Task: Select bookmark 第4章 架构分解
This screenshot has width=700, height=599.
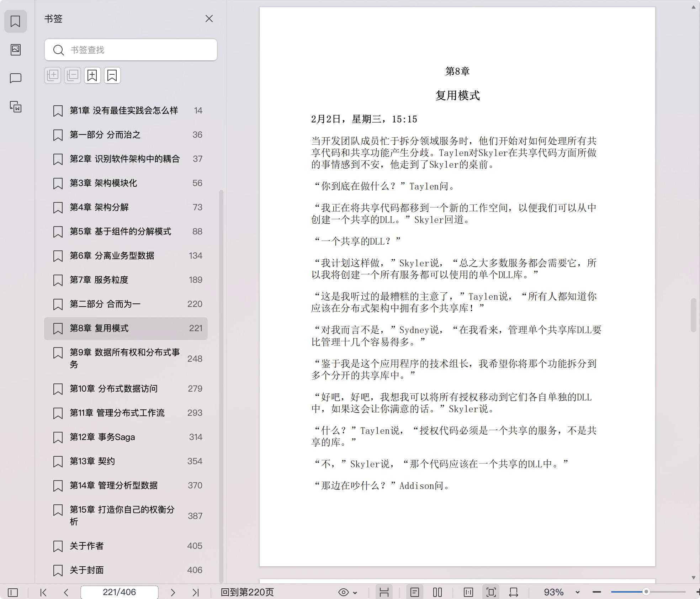Action: (126, 207)
